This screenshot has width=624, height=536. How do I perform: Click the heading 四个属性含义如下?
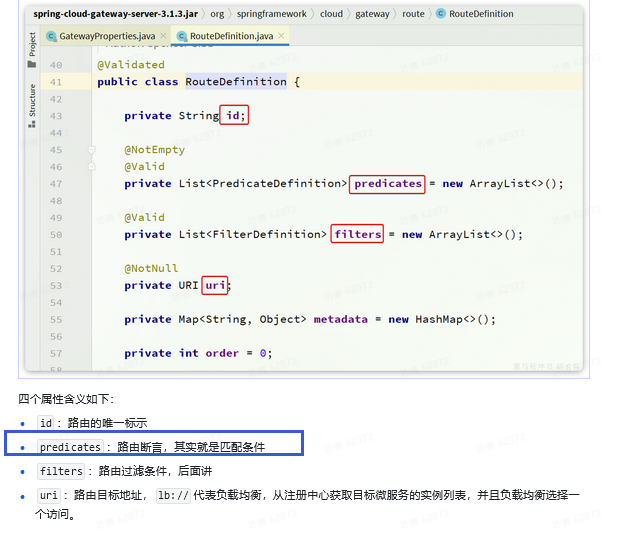pyautogui.click(x=66, y=399)
